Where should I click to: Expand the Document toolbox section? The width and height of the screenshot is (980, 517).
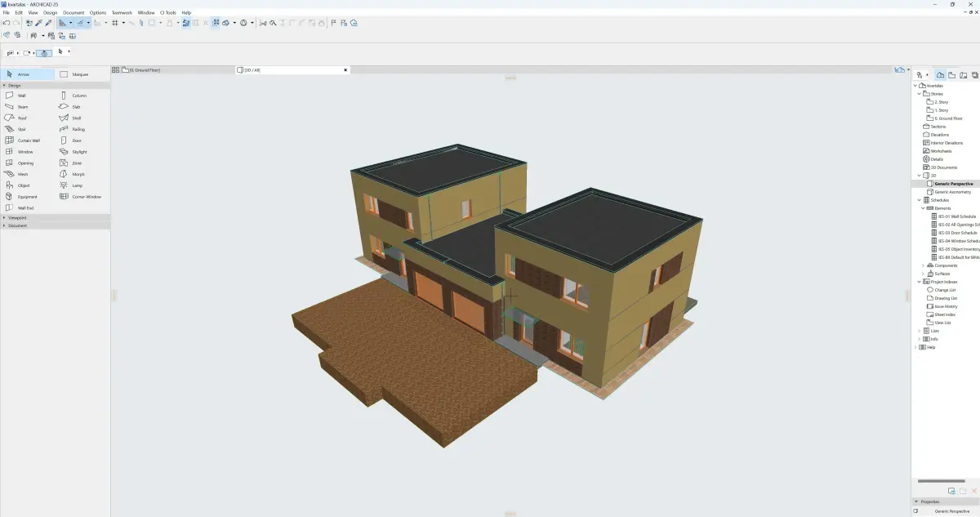pyautogui.click(x=4, y=225)
